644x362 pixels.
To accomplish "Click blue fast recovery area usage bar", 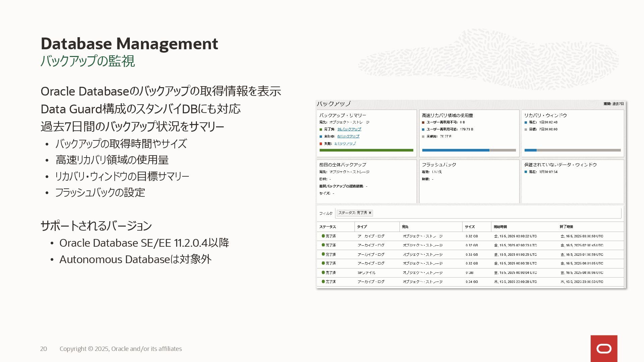I will [455, 150].
